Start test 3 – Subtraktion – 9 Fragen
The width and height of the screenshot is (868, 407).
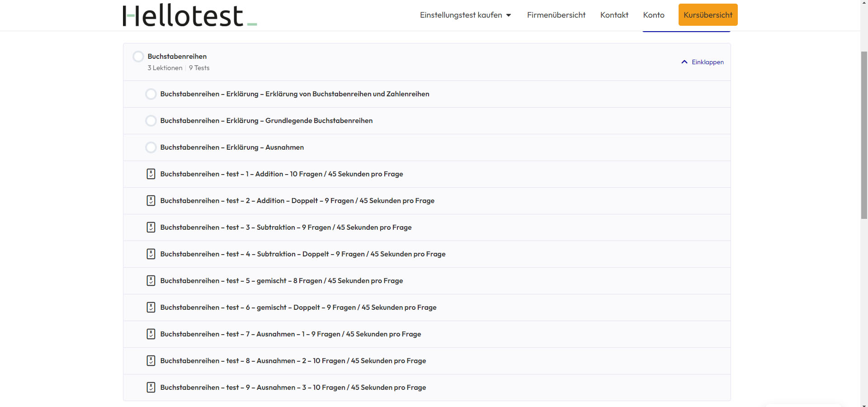286,227
